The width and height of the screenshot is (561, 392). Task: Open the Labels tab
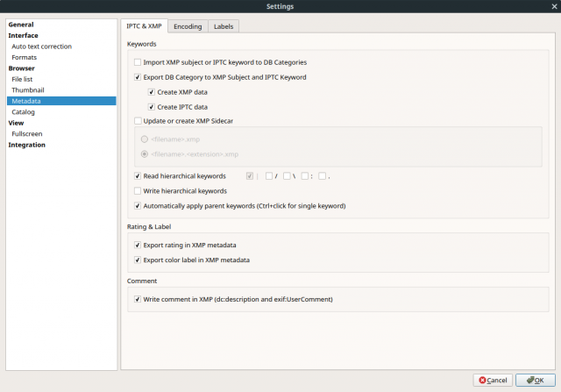[x=224, y=26]
